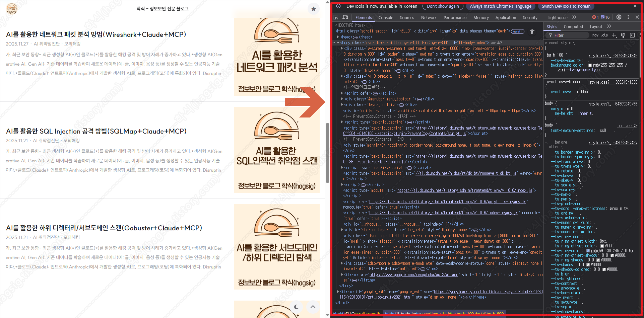The image size is (644, 318).
Task: Expand the head element node
Action: tap(338, 37)
